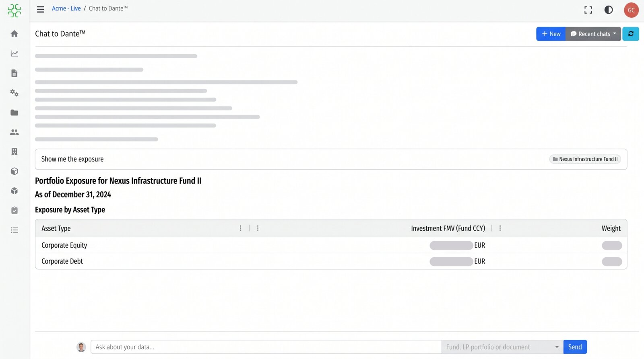Click the 'Exposure by Asset Type' heading
644x359 pixels.
click(x=70, y=210)
